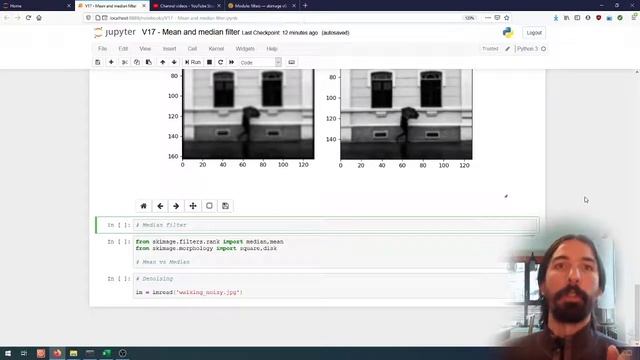This screenshot has width=640, height=360.
Task: Go to browser home page icon
Action: [39, 18]
